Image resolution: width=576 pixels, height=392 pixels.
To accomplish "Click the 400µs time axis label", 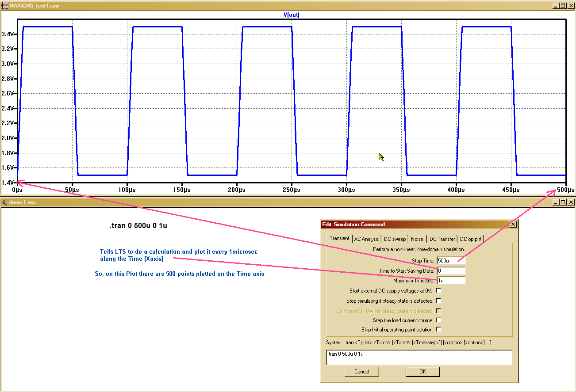I will tap(456, 190).
